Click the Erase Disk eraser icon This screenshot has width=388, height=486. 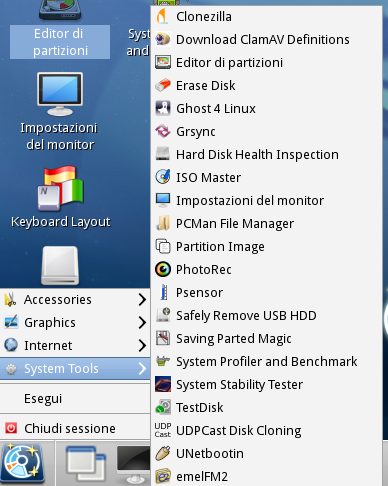[x=163, y=85]
